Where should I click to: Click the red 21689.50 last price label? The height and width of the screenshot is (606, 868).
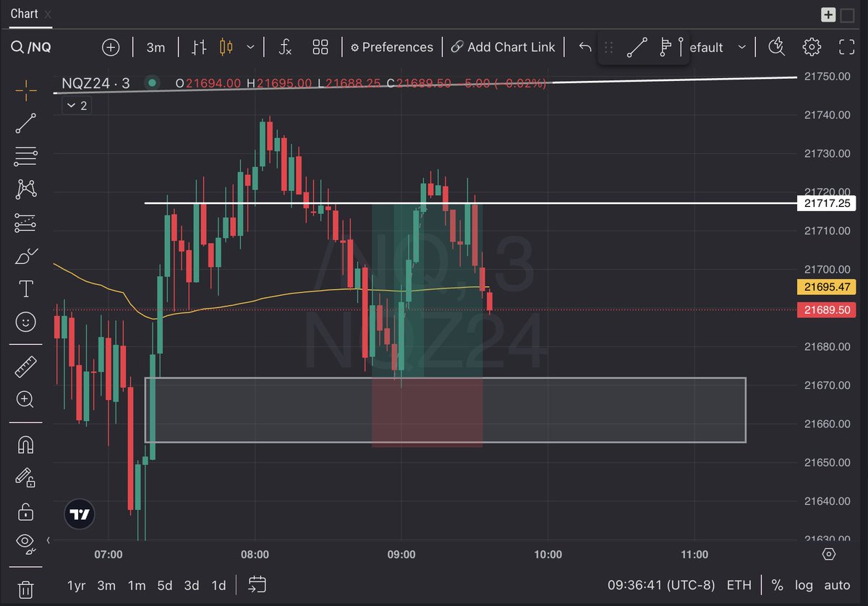825,310
